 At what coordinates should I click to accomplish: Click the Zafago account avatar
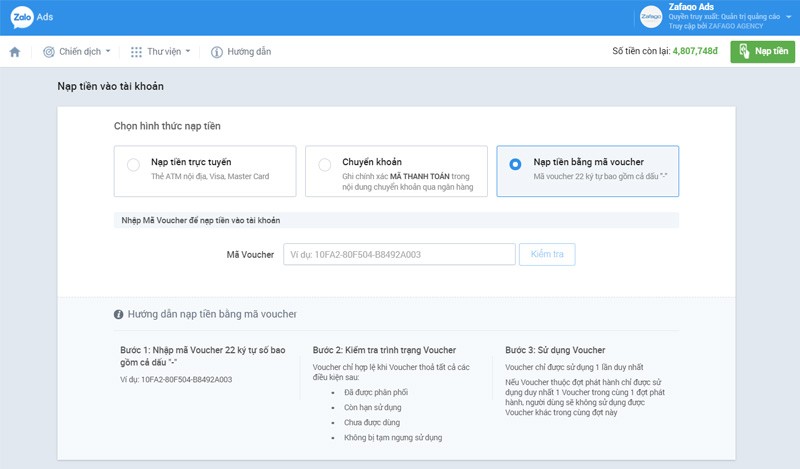click(651, 17)
